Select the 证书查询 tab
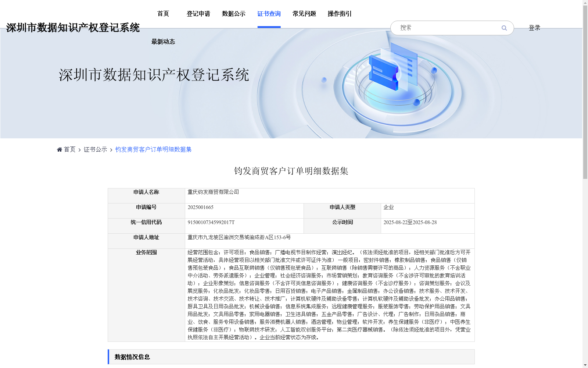Image resolution: width=588 pixels, height=368 pixels. coord(269,14)
